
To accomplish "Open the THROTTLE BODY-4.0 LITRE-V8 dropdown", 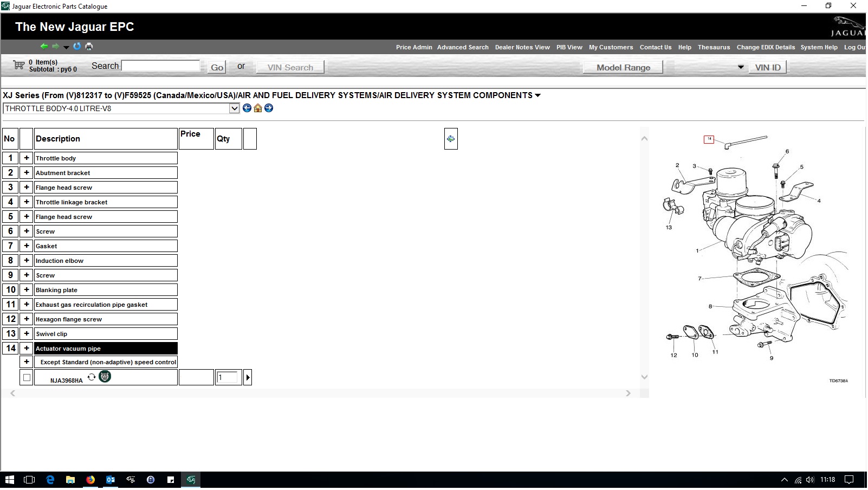I will 234,108.
